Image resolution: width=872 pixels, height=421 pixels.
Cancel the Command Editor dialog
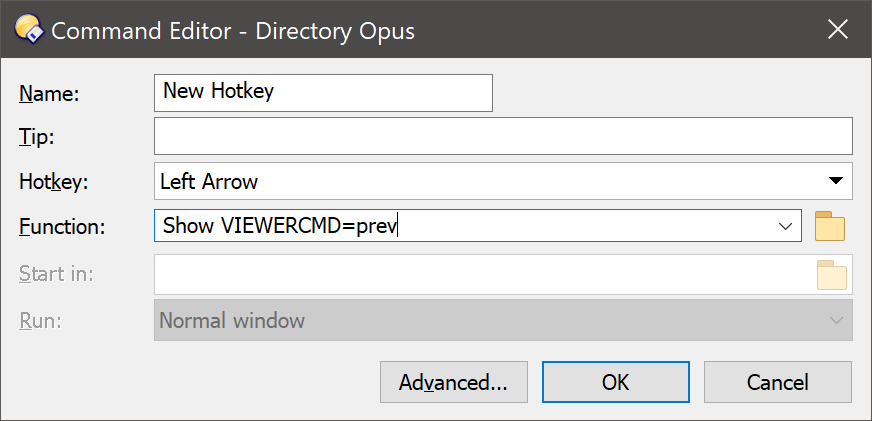777,382
